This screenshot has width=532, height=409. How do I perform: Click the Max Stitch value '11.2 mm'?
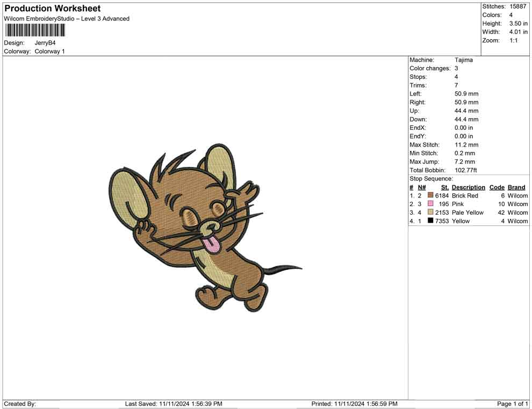tap(466, 145)
